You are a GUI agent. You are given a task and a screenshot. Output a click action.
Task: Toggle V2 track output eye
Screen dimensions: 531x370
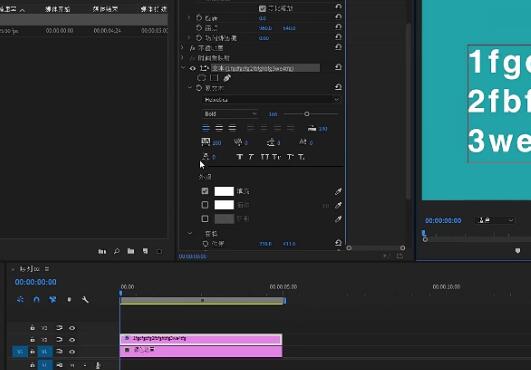pos(72,340)
